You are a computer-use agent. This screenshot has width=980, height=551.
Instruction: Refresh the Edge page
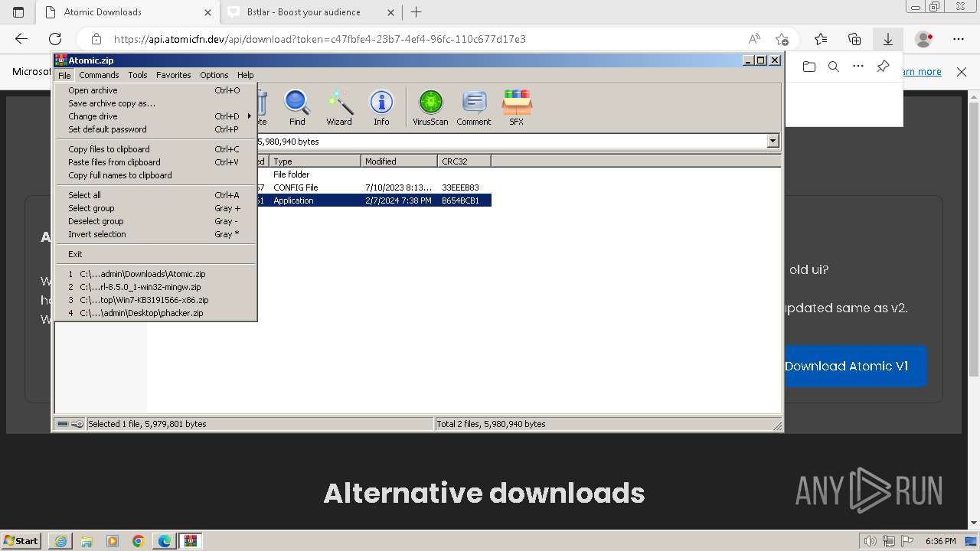tap(55, 39)
